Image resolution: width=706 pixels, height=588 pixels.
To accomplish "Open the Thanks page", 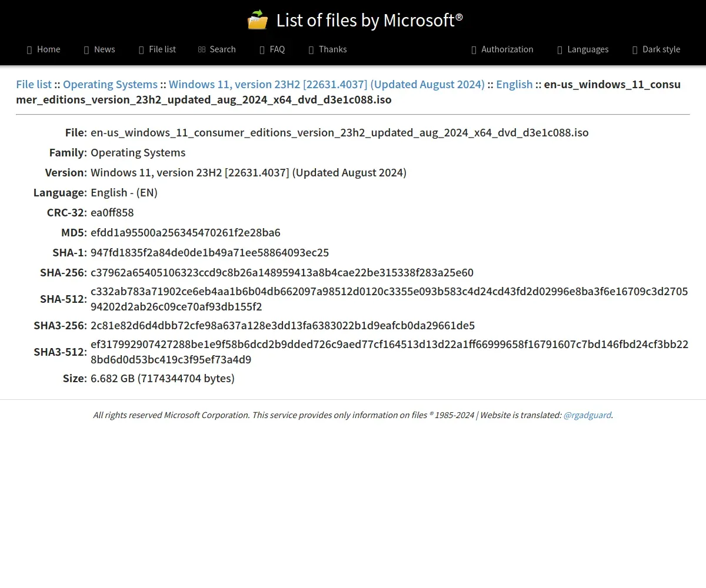I will [328, 49].
